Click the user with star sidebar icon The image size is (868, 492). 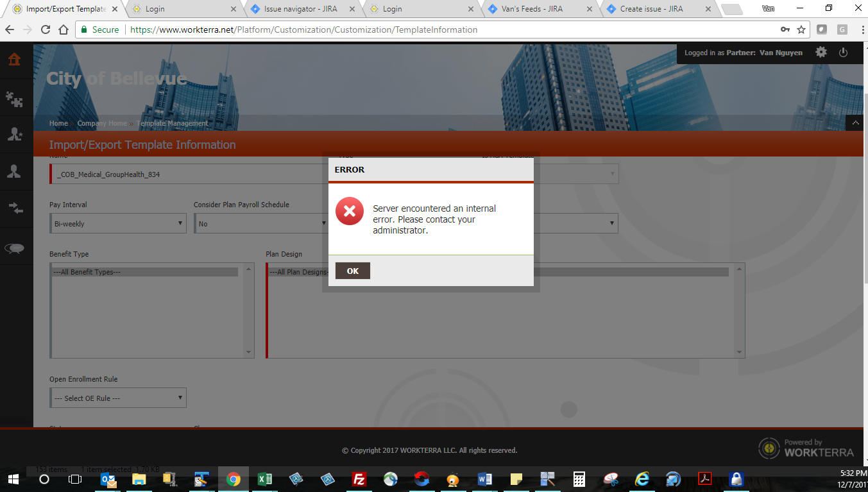coord(14,134)
